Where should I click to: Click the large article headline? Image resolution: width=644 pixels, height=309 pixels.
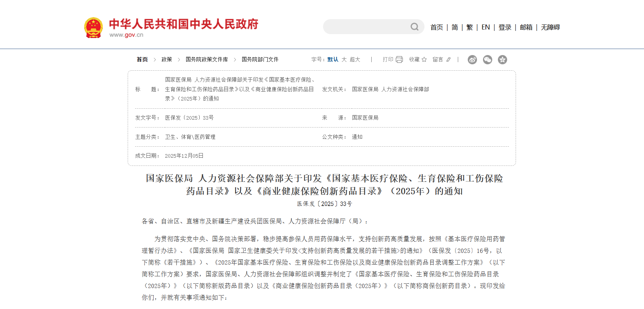click(x=324, y=185)
